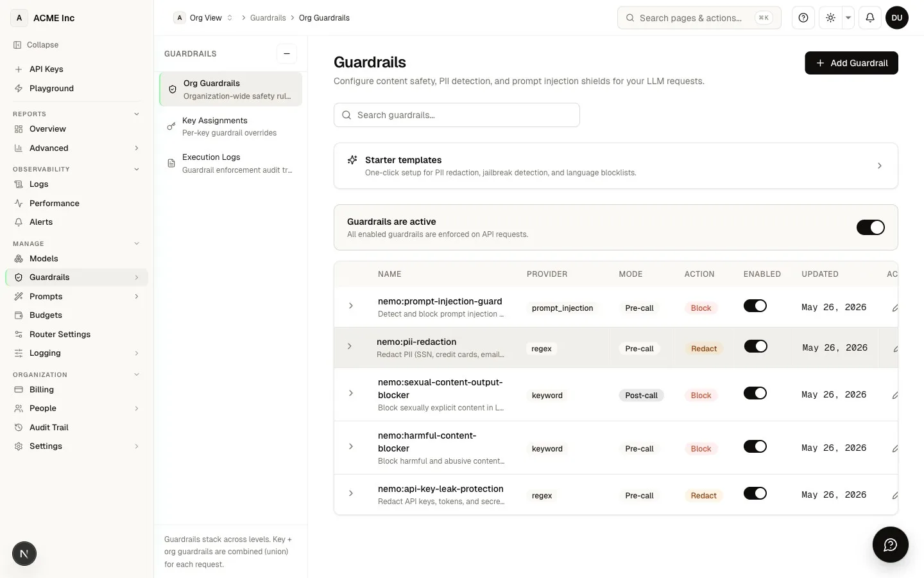Edit nemo:sexual-content-output-blocker via pencil icon
The image size is (924, 578).
pyautogui.click(x=895, y=395)
